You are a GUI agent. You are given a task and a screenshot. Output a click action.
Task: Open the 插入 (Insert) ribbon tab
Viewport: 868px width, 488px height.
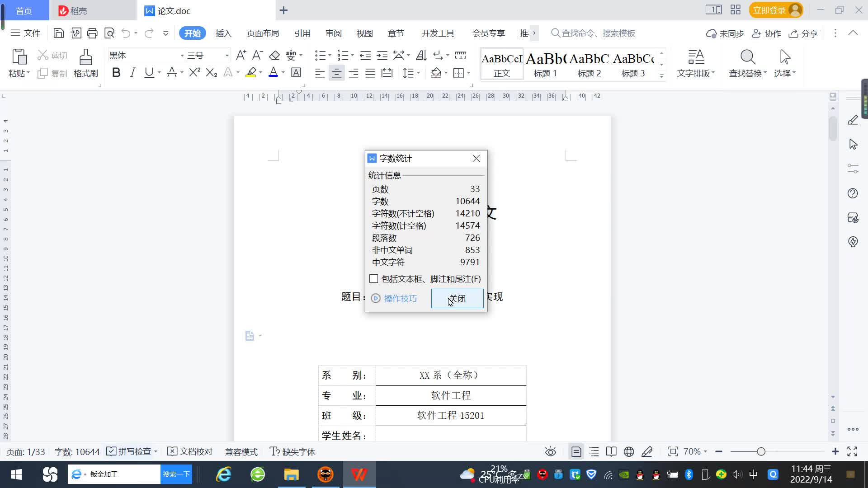pos(223,33)
